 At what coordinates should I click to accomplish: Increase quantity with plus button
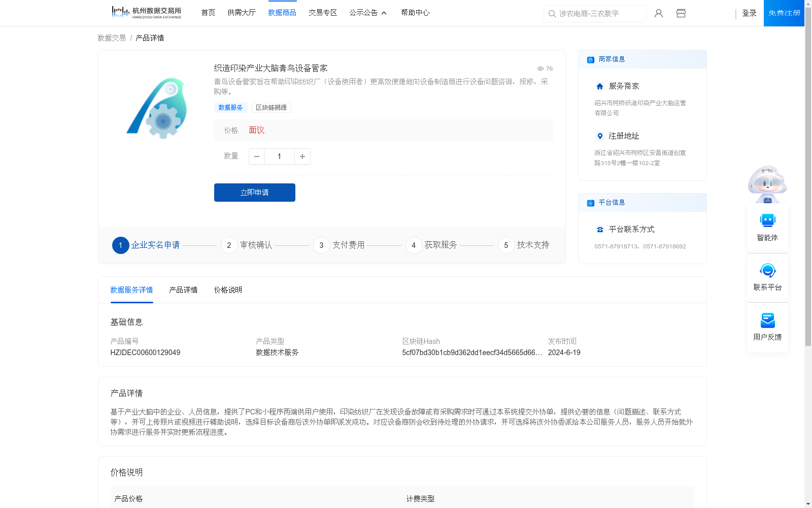[302, 156]
